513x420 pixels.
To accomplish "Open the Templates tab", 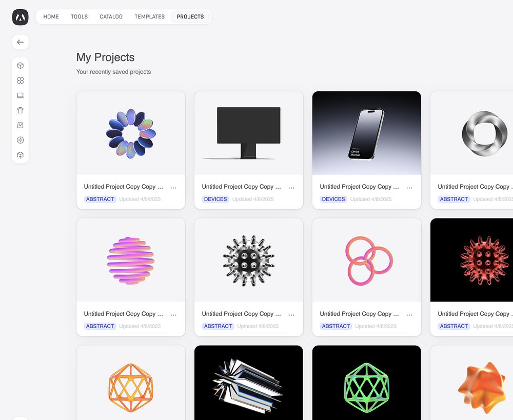I will pyautogui.click(x=149, y=17).
